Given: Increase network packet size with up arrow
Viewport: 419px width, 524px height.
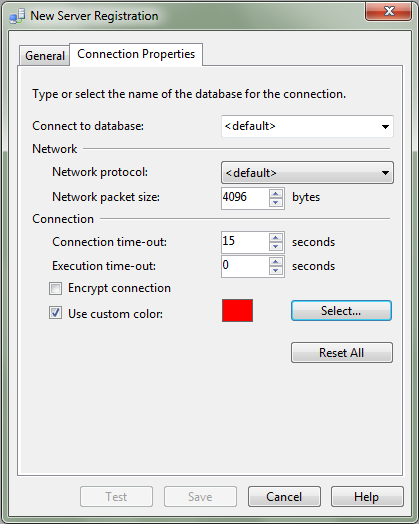Looking at the screenshot, I should tap(276, 193).
